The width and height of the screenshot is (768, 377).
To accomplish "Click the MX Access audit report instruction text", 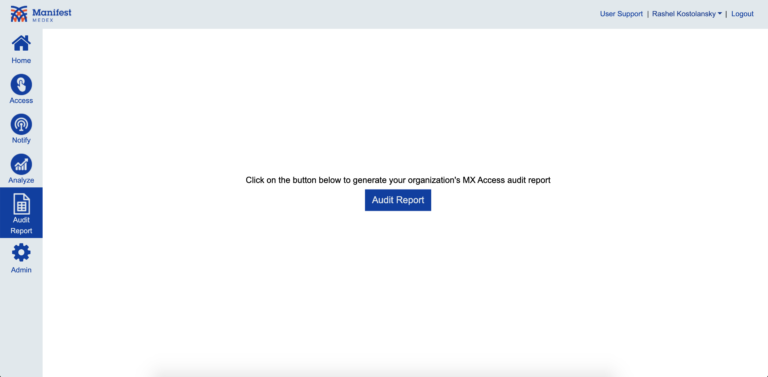I will pyautogui.click(x=398, y=180).
